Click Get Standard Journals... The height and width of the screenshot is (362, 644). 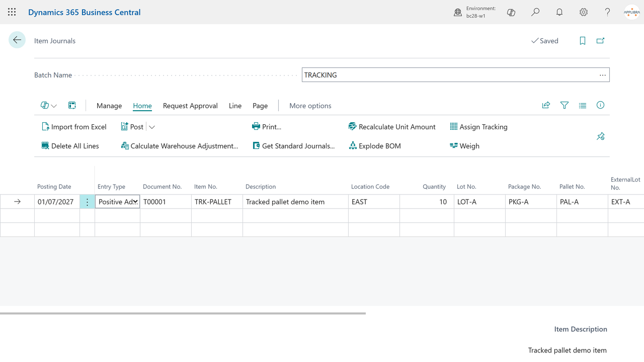click(293, 146)
